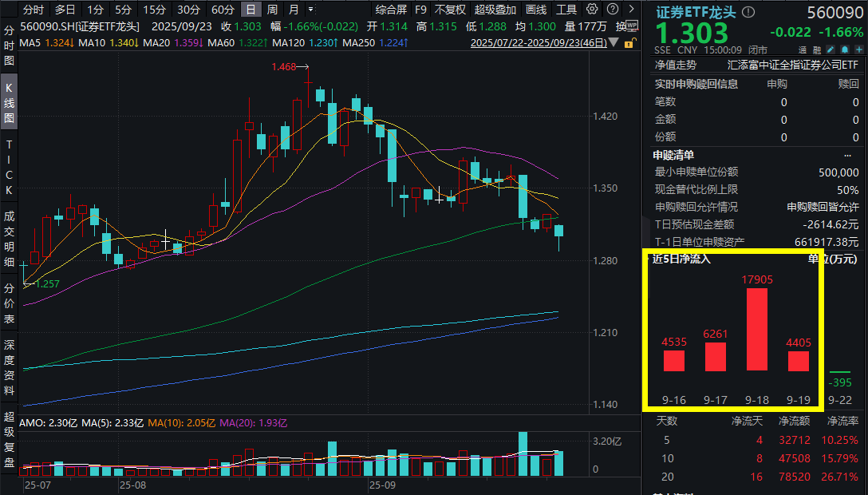Click the 净值走势 link

pyautogui.click(x=675, y=65)
